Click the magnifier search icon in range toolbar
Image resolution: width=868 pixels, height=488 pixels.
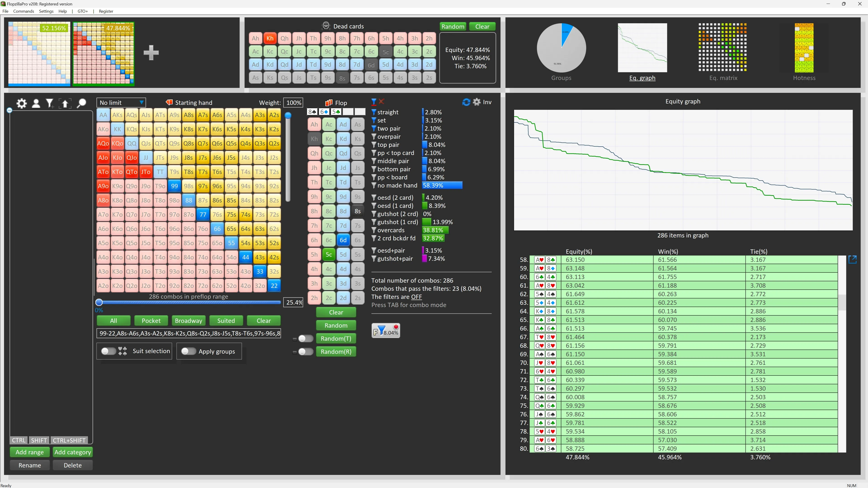(x=81, y=103)
